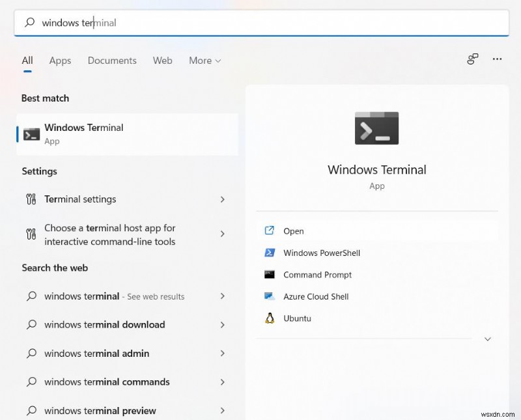Click Open to launch Windows Terminal
Viewport: 521px width, 420px height.
click(293, 231)
